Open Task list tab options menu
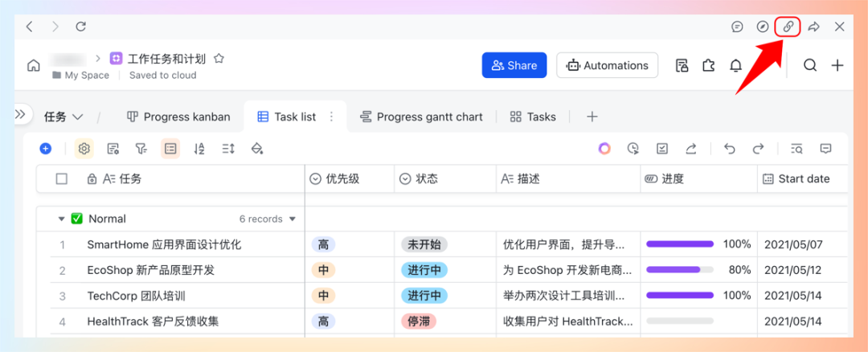 tap(332, 117)
